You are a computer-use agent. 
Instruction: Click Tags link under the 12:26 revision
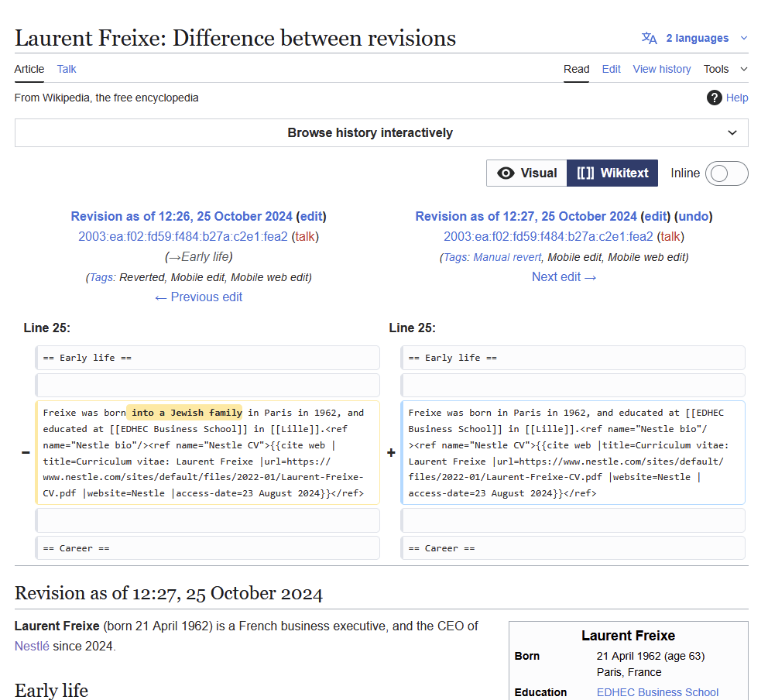point(101,277)
